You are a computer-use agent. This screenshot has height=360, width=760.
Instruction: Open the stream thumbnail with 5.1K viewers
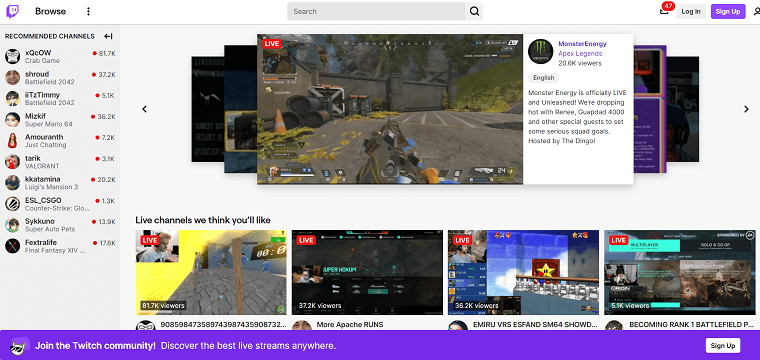tap(679, 272)
